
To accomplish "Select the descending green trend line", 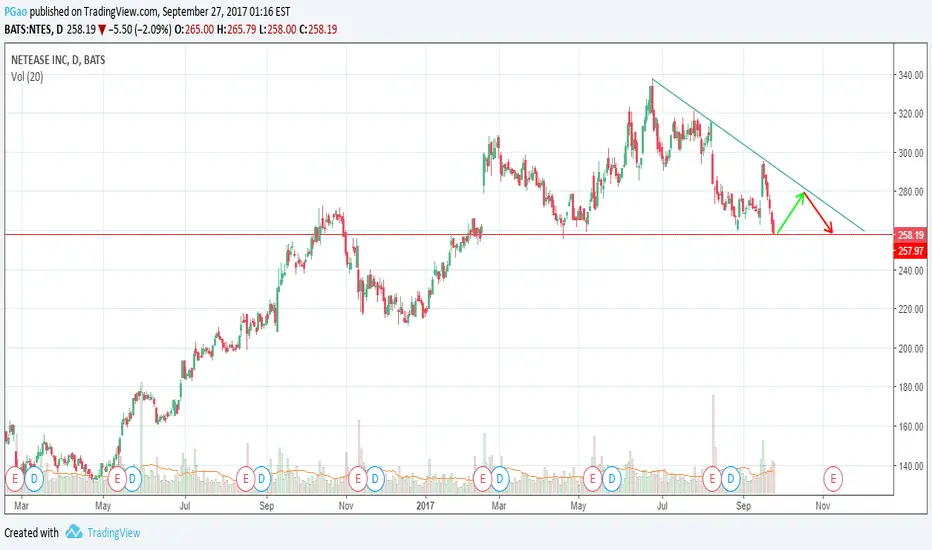I will tap(758, 155).
